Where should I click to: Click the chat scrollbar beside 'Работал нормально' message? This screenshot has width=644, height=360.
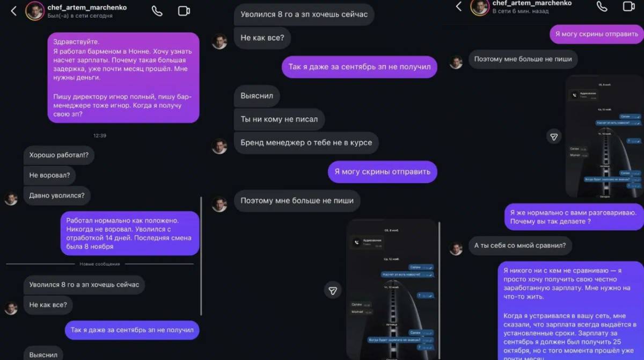click(202, 256)
